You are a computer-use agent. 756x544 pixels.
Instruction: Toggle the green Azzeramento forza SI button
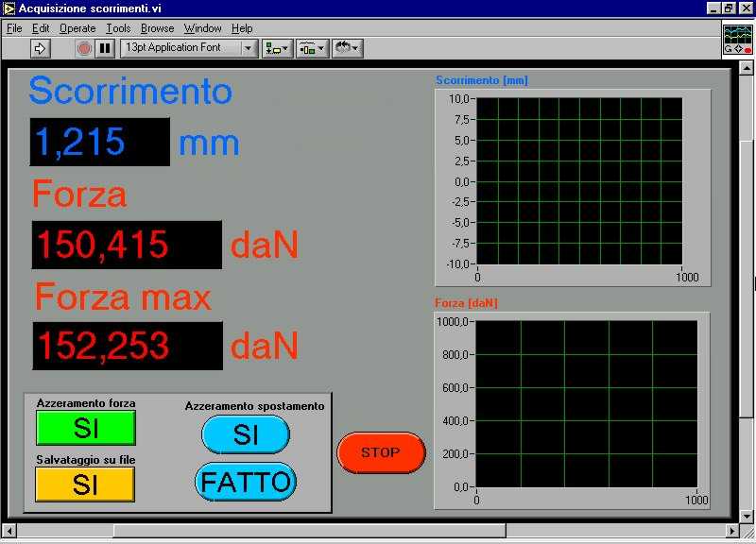click(x=86, y=428)
